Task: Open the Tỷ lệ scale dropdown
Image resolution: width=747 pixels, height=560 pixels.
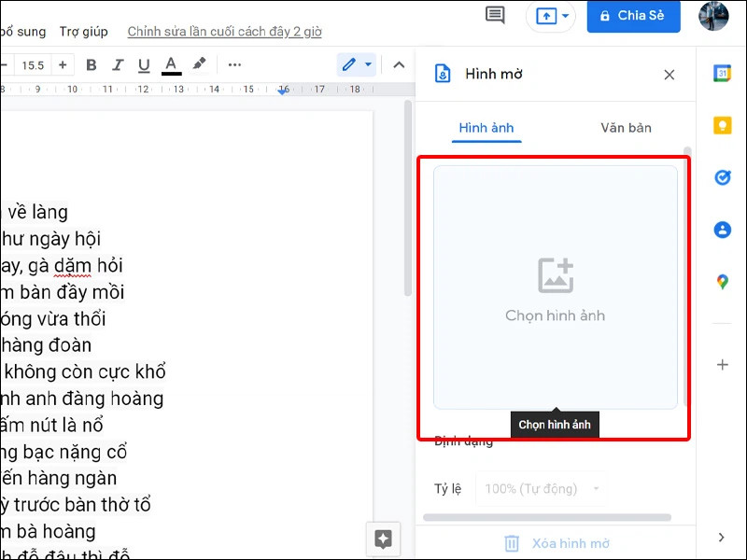Action: pyautogui.click(x=542, y=488)
